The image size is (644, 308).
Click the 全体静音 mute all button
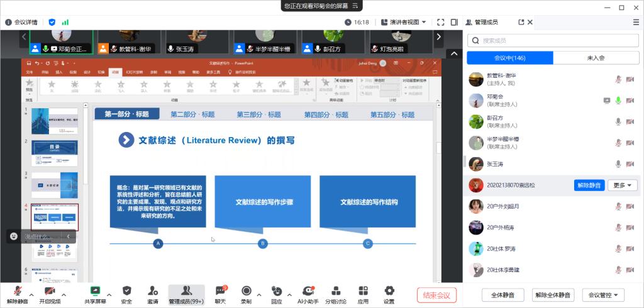pos(502,295)
